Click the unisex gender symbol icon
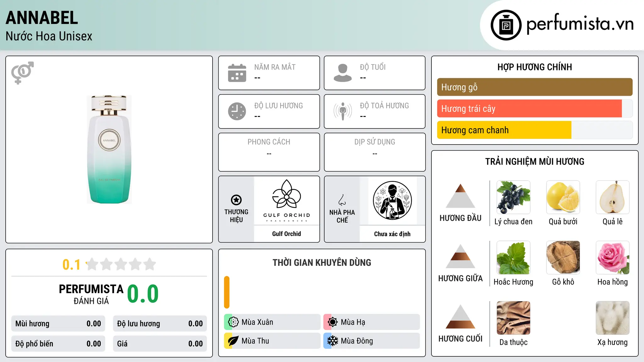Image resolution: width=644 pixels, height=362 pixels. 22,73
